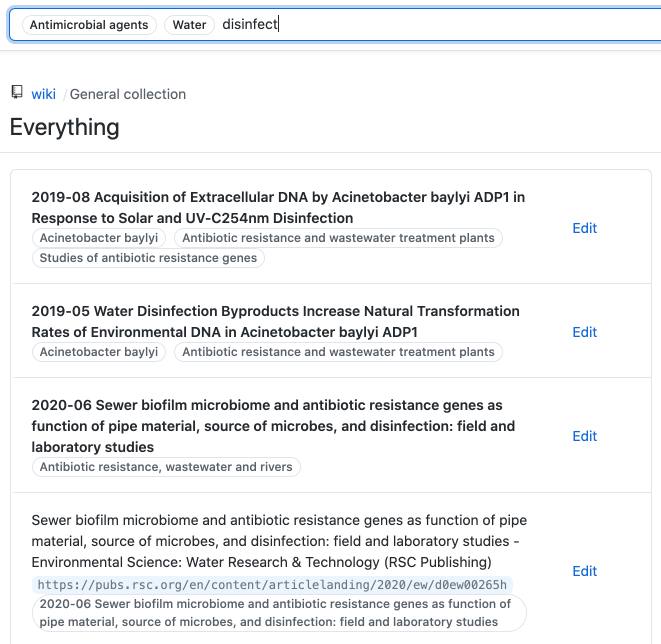Click the 'Antimicrobial agents' search filter tag
661x644 pixels.
[x=89, y=25]
